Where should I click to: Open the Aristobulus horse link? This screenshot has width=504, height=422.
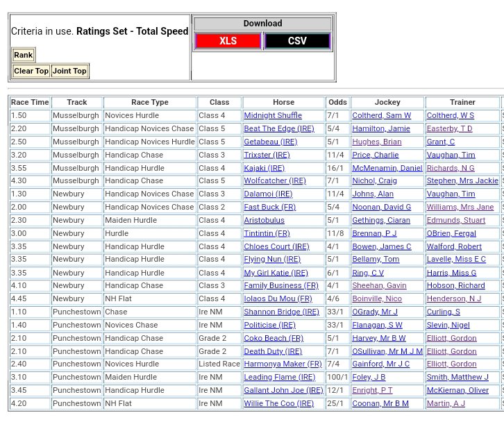click(264, 221)
